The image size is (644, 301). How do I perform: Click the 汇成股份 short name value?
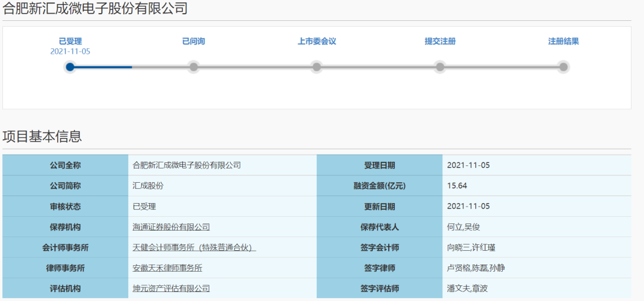(148, 186)
